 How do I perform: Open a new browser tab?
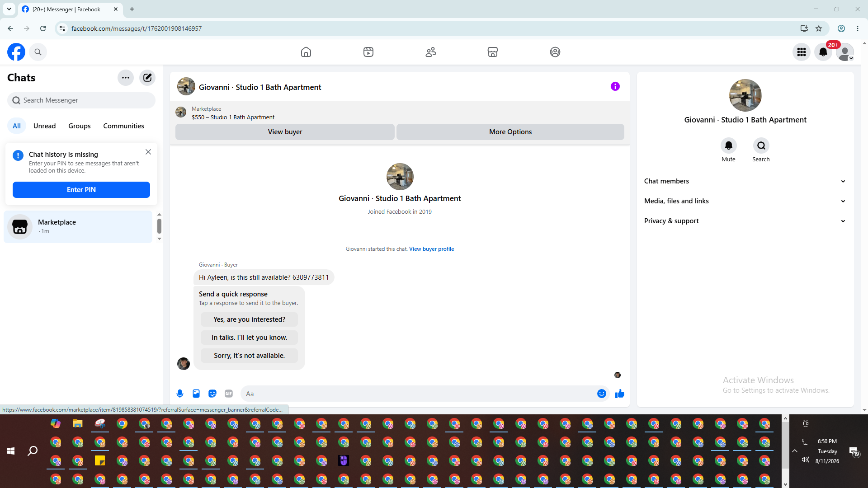click(x=132, y=9)
